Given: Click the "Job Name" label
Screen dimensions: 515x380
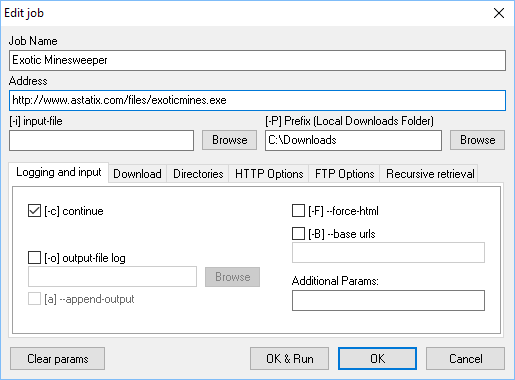Looking at the screenshot, I should pos(33,41).
